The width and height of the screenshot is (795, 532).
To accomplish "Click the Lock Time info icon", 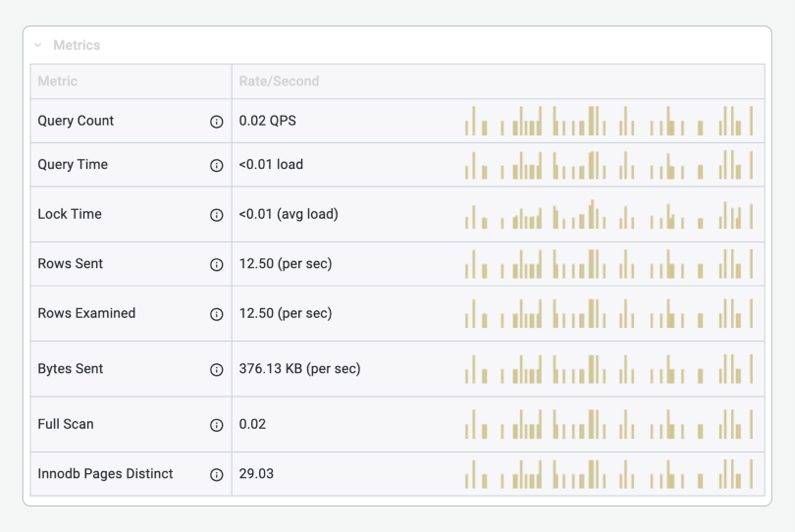I will [217, 215].
